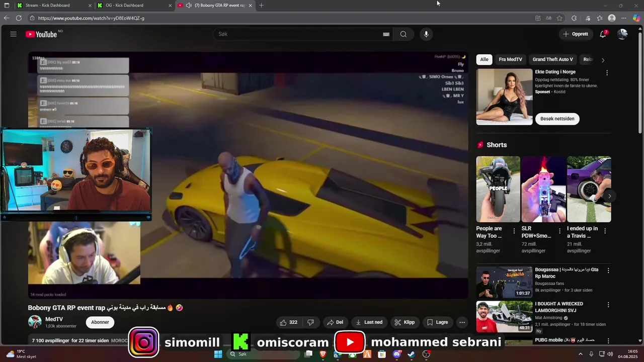Like the video with thumbs up (322)
This screenshot has width=644, height=362.
click(288, 322)
